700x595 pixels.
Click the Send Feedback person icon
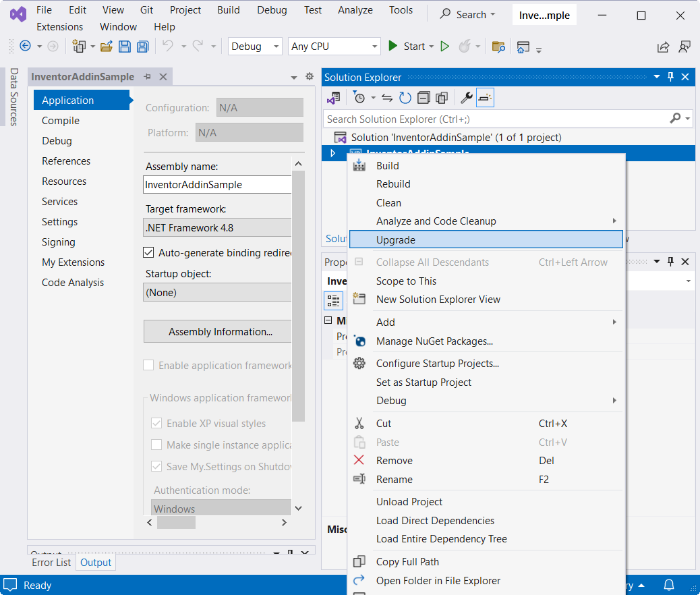click(684, 47)
